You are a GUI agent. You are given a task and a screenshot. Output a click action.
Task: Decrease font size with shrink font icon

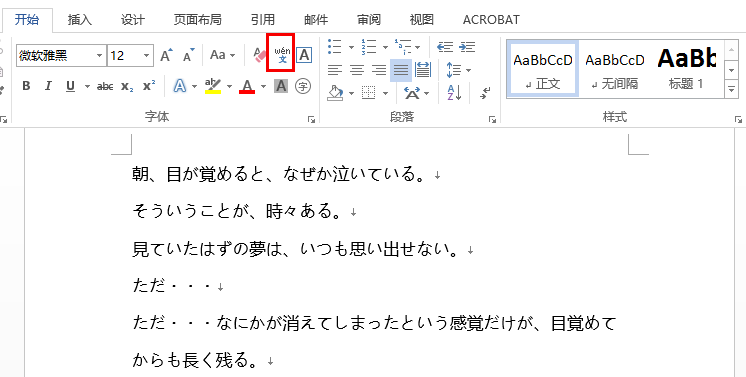[189, 56]
